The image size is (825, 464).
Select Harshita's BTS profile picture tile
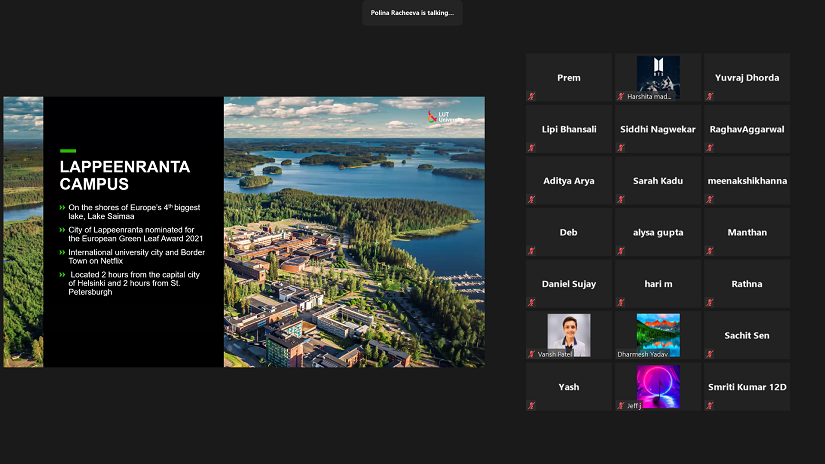click(x=658, y=74)
